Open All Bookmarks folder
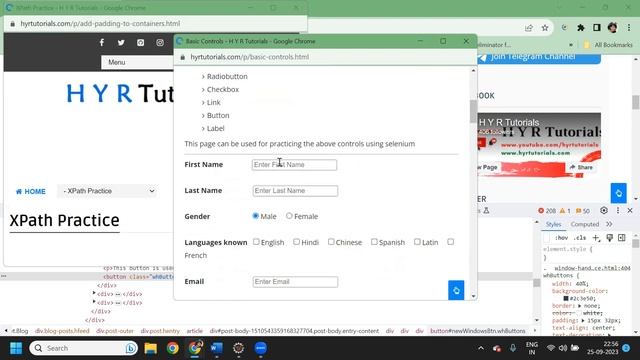 click(608, 45)
